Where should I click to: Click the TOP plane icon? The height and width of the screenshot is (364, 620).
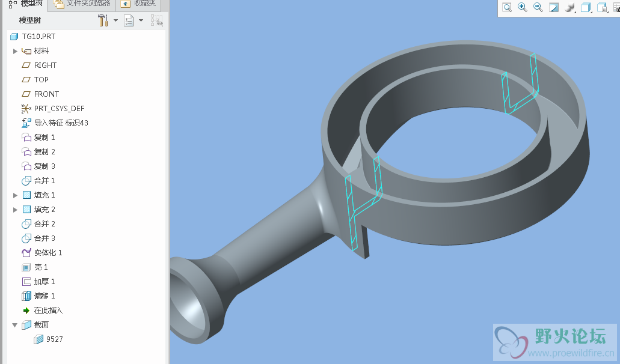pos(26,79)
